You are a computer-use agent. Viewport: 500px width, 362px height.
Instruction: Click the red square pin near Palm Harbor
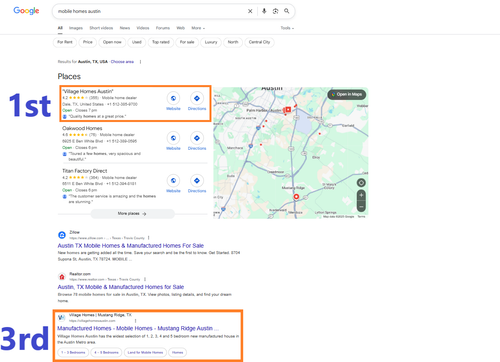pos(288,109)
